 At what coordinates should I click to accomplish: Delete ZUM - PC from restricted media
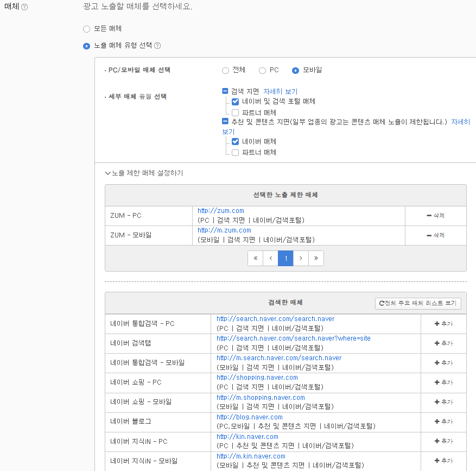click(435, 216)
